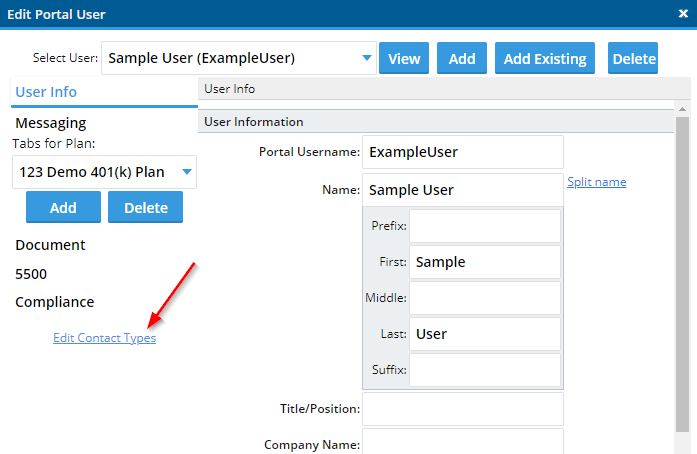Screen dimensions: 697x454
Task: Add a plan tab with Add button
Action: [x=63, y=207]
